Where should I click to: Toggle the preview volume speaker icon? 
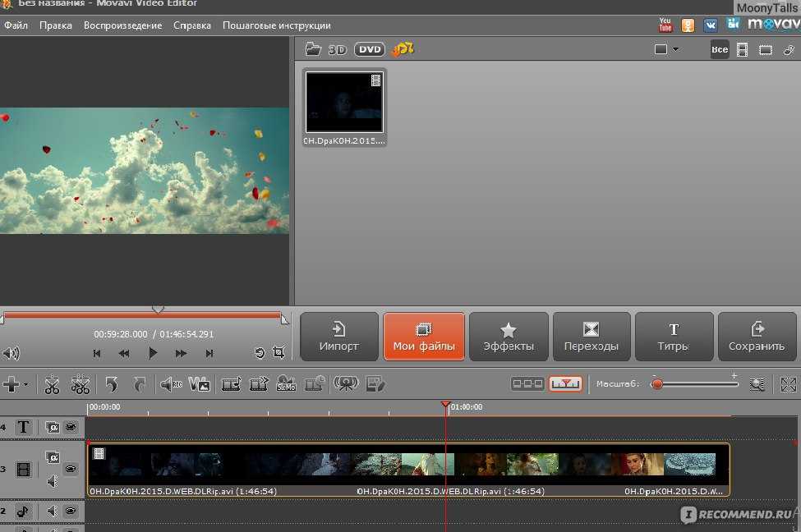click(x=11, y=353)
